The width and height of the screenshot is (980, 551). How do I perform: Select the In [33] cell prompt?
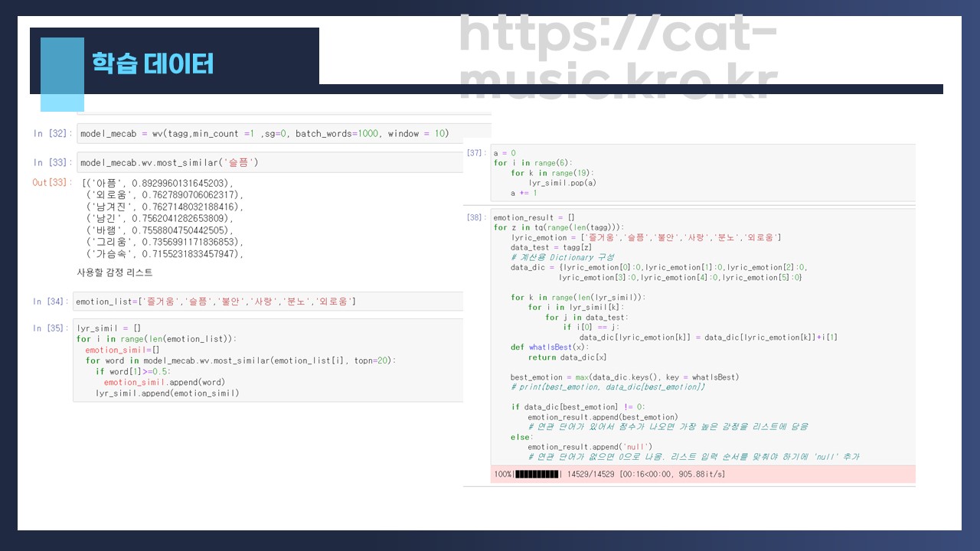tap(52, 163)
